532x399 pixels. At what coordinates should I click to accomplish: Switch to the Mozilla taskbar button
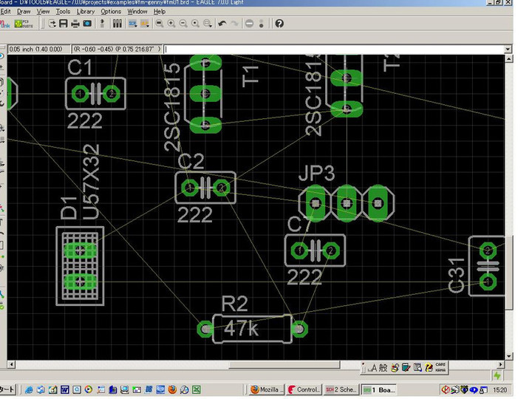point(266,389)
